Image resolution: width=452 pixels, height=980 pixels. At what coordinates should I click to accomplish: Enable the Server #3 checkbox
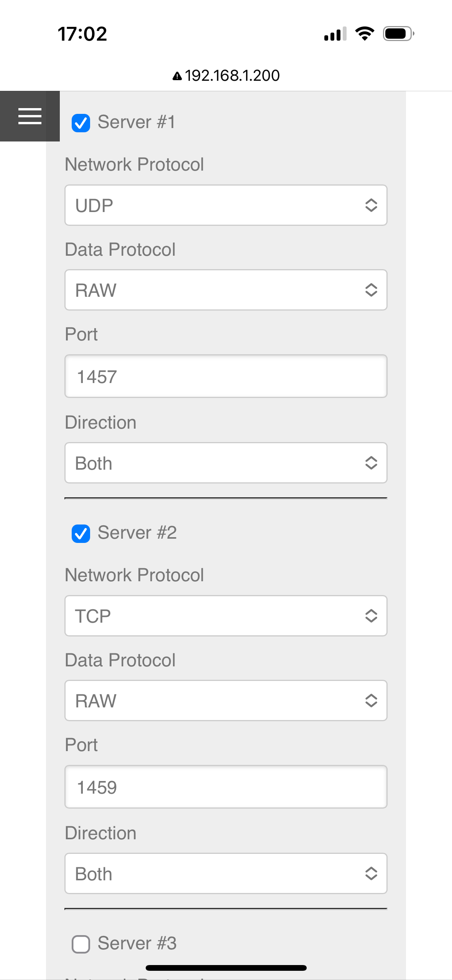(81, 944)
